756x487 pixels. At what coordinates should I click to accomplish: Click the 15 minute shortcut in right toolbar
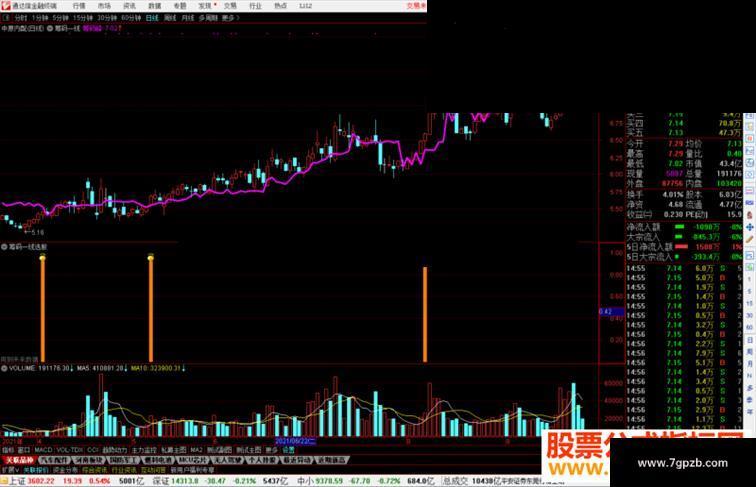point(750,303)
